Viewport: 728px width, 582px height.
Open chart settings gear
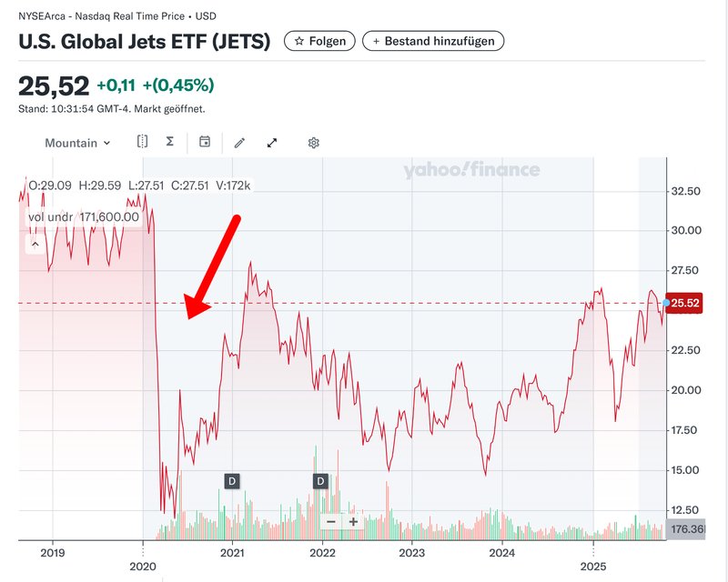click(x=314, y=143)
